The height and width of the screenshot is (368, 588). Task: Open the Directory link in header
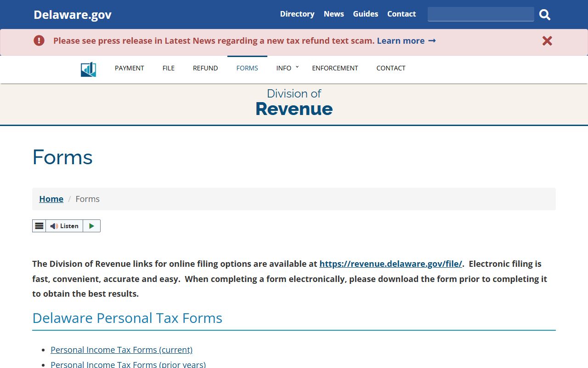(x=297, y=14)
